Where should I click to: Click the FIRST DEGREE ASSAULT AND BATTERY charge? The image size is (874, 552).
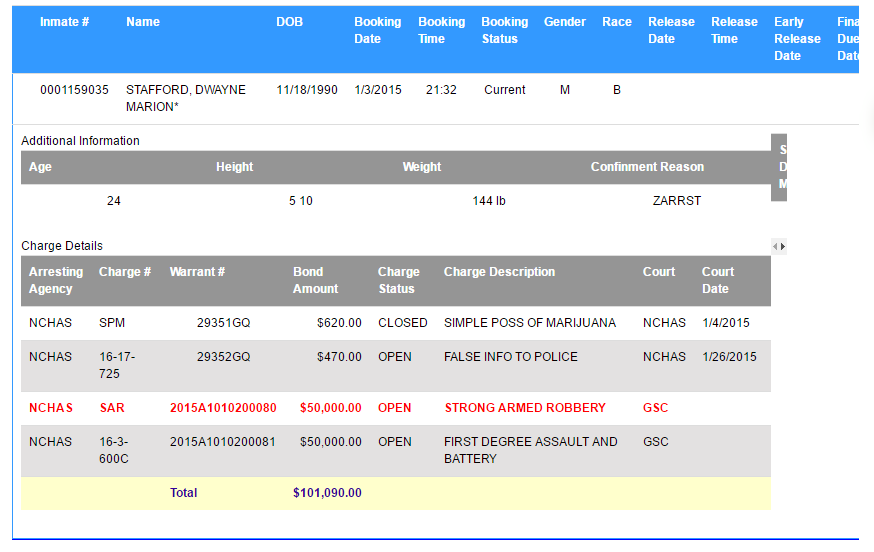[530, 450]
